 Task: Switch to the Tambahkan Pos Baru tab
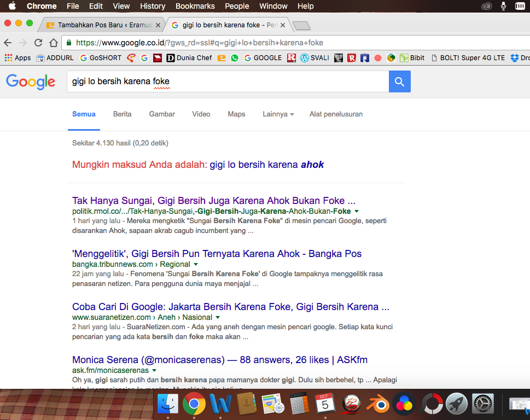(101, 25)
